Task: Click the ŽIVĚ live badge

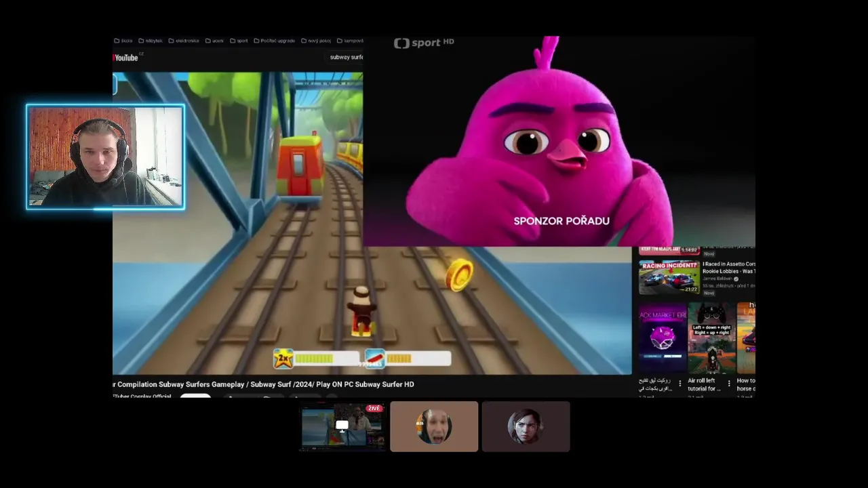Action: (374, 408)
